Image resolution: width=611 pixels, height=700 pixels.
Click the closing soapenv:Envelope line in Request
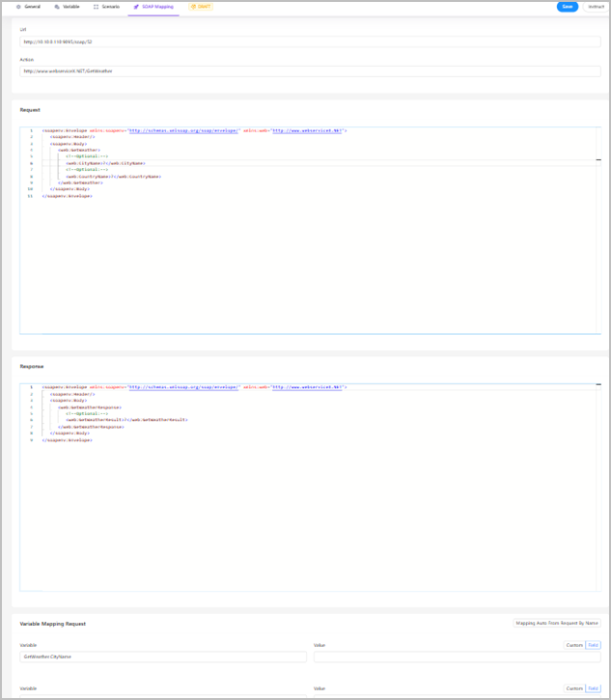tap(67, 196)
